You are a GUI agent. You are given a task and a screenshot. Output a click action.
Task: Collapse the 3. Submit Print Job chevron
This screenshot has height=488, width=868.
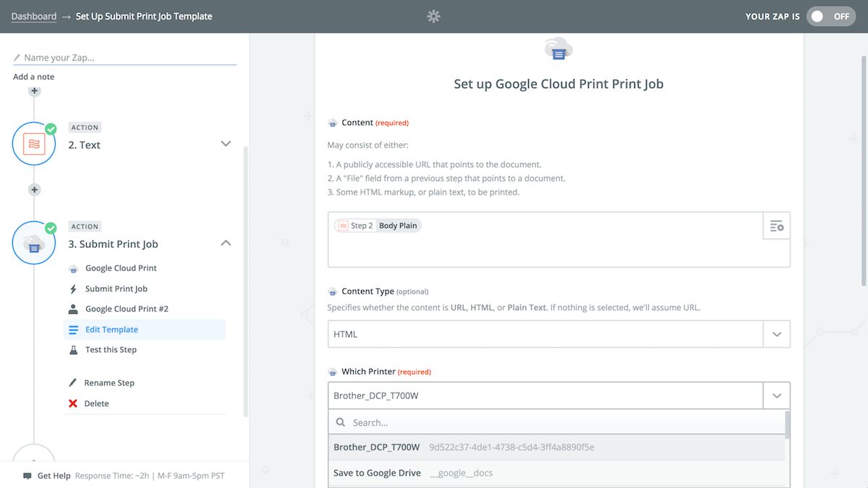226,243
